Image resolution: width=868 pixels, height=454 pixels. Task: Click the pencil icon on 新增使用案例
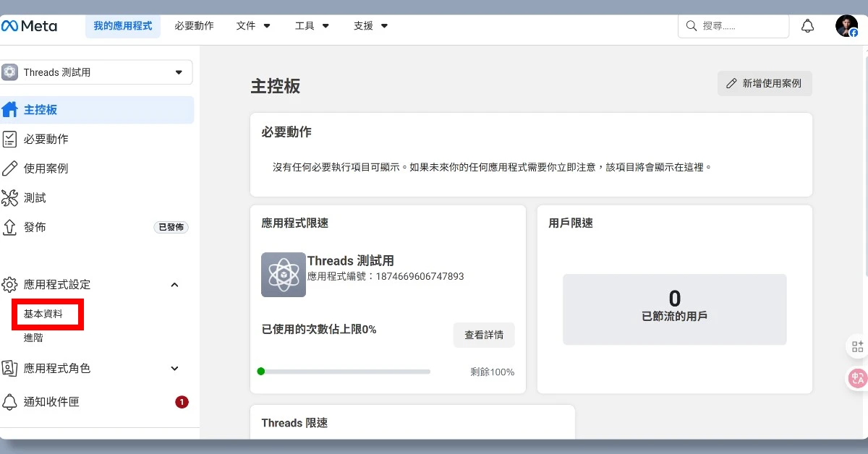(x=732, y=83)
